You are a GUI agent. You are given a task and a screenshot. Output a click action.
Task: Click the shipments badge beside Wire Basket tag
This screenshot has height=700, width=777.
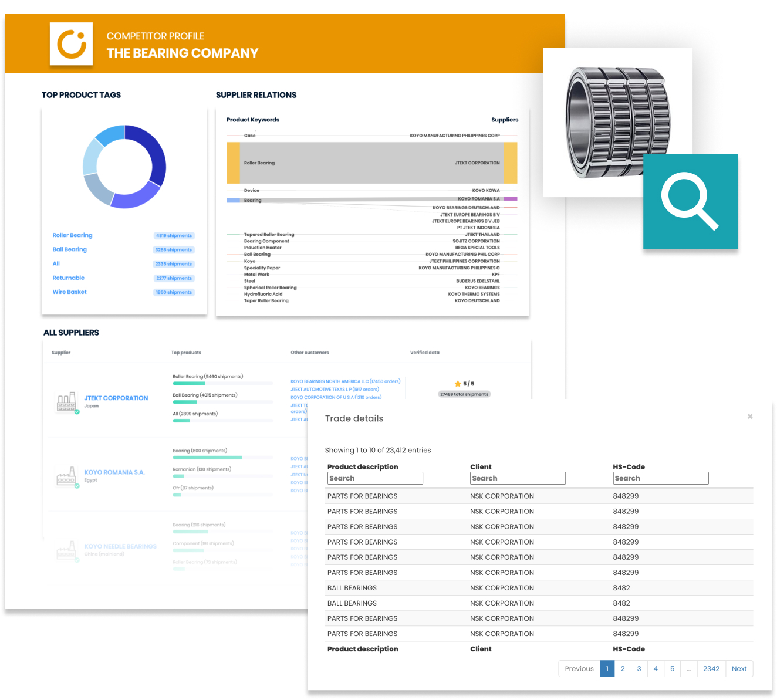pos(174,292)
